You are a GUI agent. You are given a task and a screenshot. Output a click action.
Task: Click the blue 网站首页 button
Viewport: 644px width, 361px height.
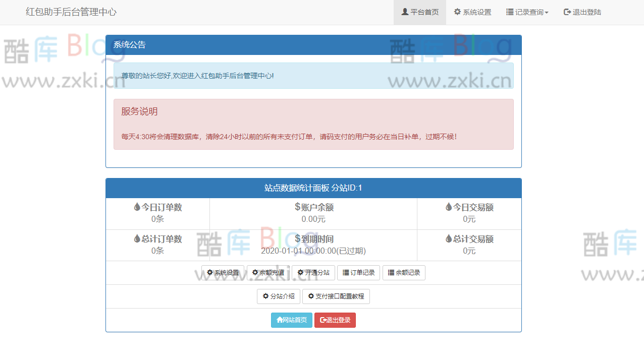(x=292, y=320)
